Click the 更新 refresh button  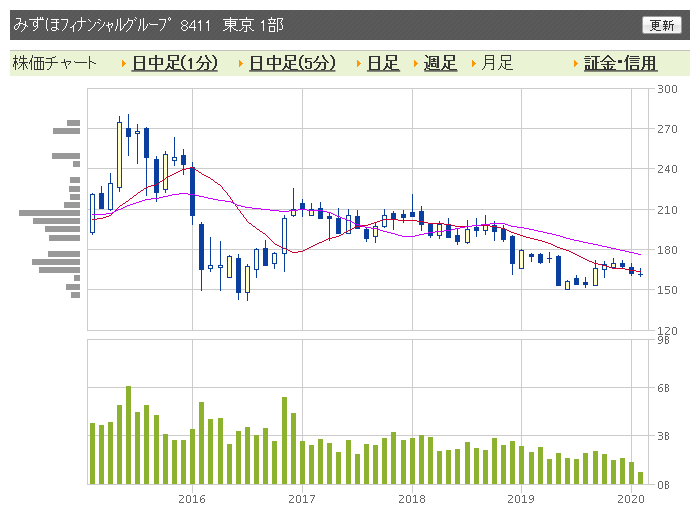click(662, 25)
